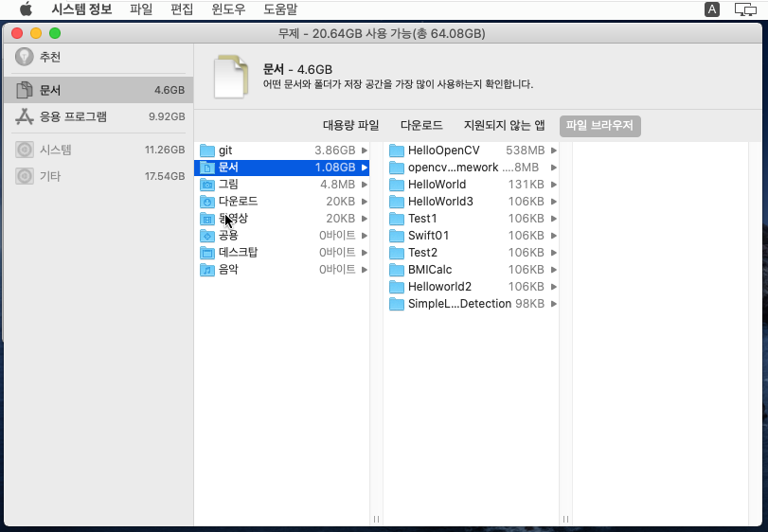Expand the BMICalc folder arrow
The height and width of the screenshot is (532, 768).
tap(554, 270)
